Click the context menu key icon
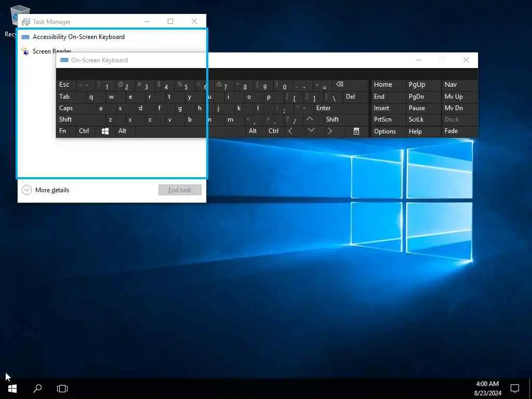 click(x=356, y=131)
